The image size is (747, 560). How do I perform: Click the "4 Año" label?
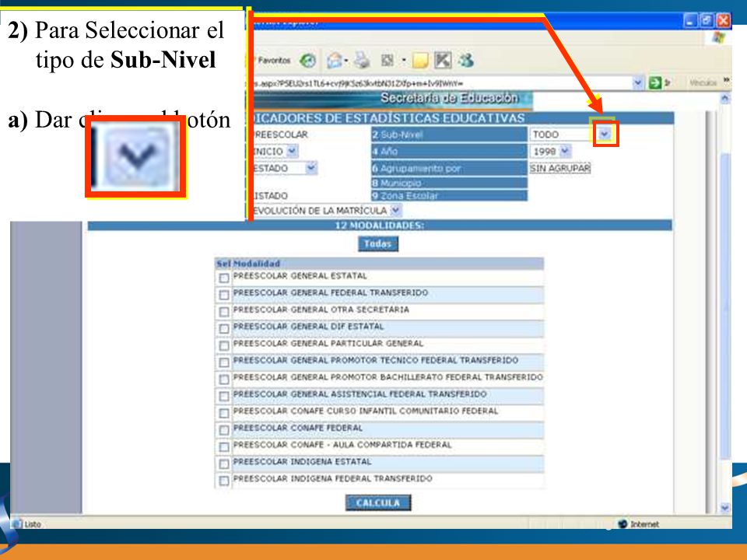385,152
